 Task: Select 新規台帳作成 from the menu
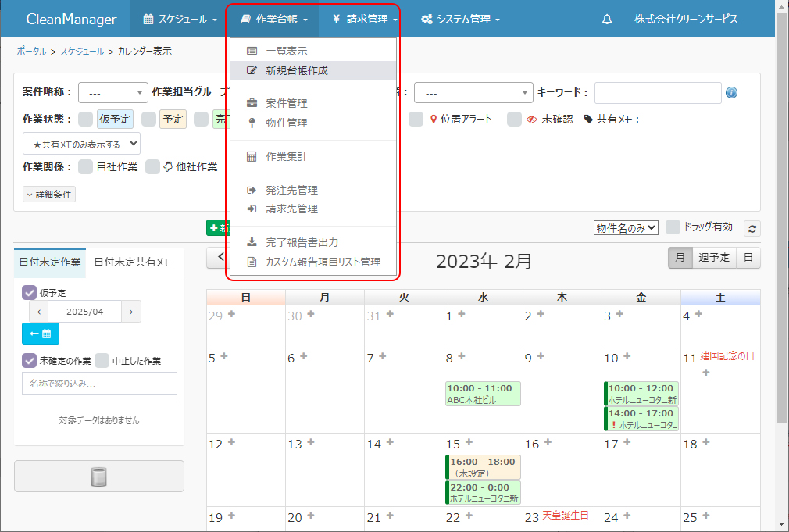click(x=297, y=70)
